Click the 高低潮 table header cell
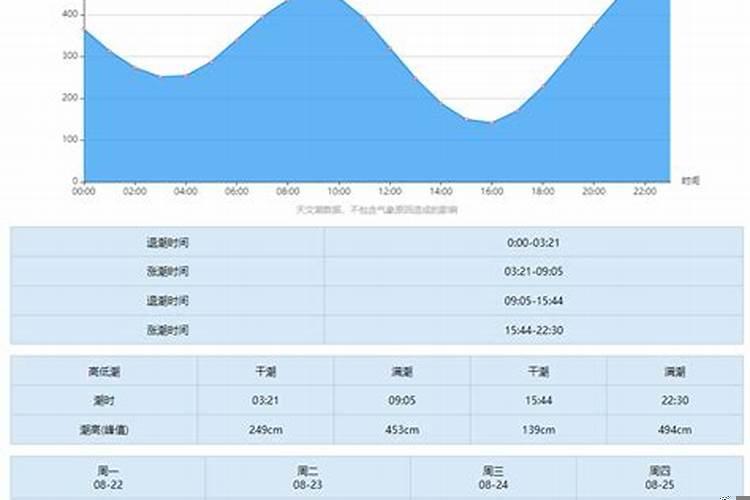Image resolution: width=750 pixels, height=500 pixels. (x=104, y=372)
